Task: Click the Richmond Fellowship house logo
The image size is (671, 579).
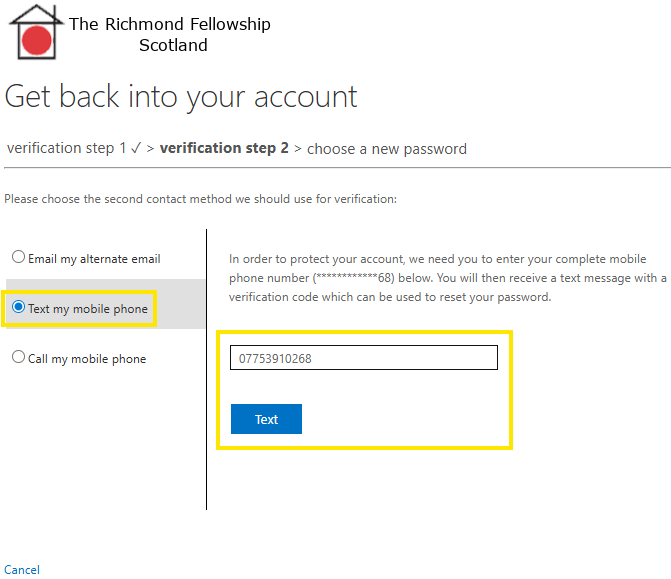Action: tap(36, 32)
